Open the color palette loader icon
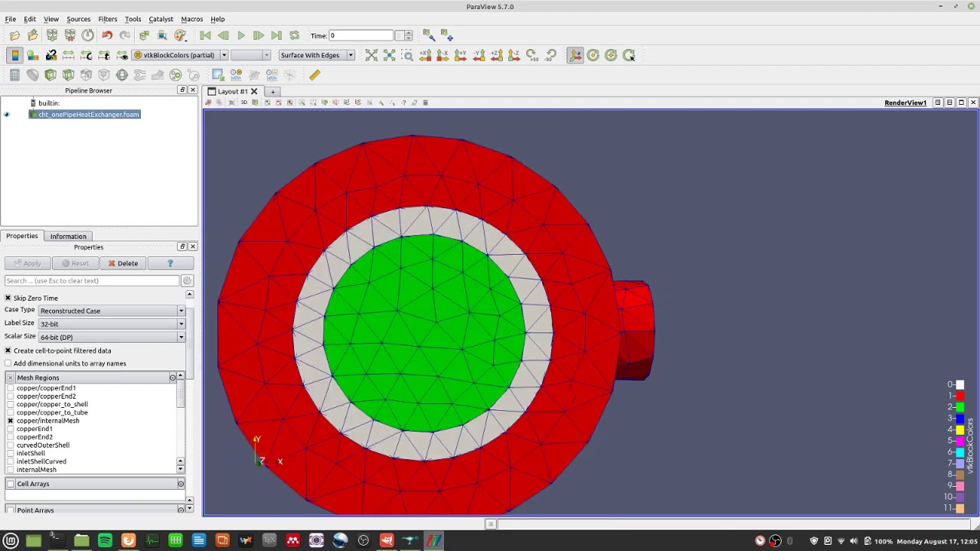 [180, 35]
